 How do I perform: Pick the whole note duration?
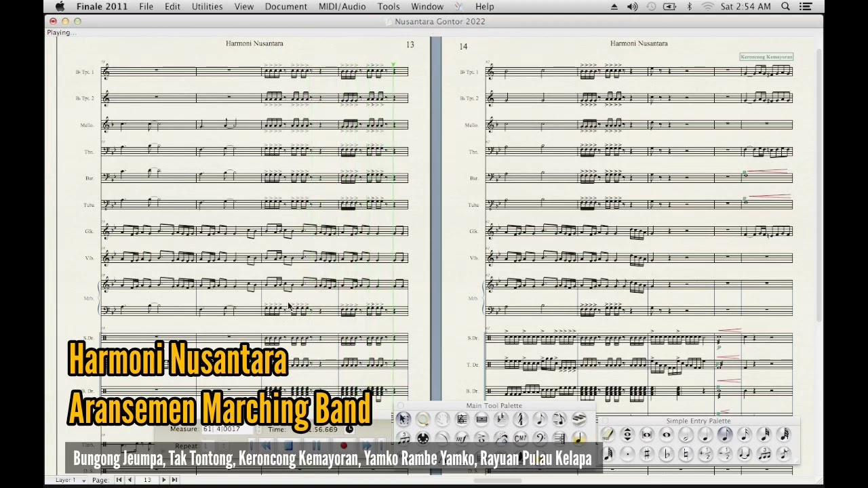click(x=666, y=434)
